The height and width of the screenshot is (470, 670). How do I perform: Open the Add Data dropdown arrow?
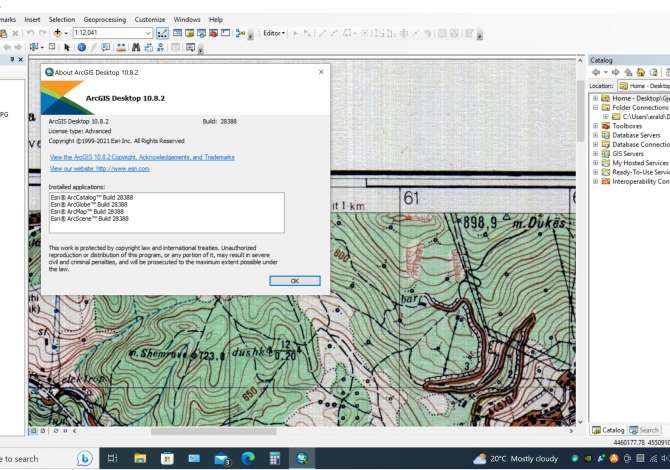tap(66, 33)
